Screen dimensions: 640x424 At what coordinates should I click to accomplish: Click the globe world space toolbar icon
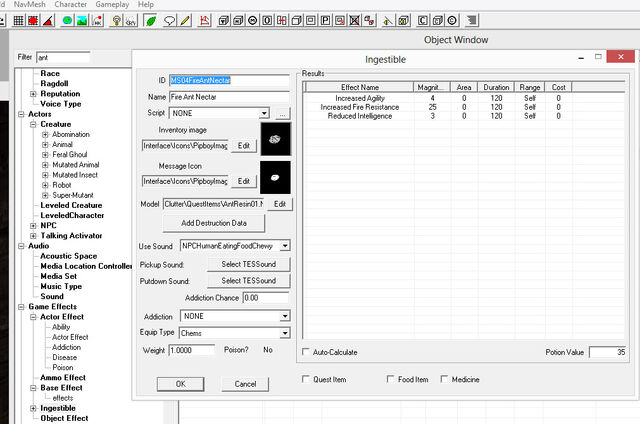point(67,20)
